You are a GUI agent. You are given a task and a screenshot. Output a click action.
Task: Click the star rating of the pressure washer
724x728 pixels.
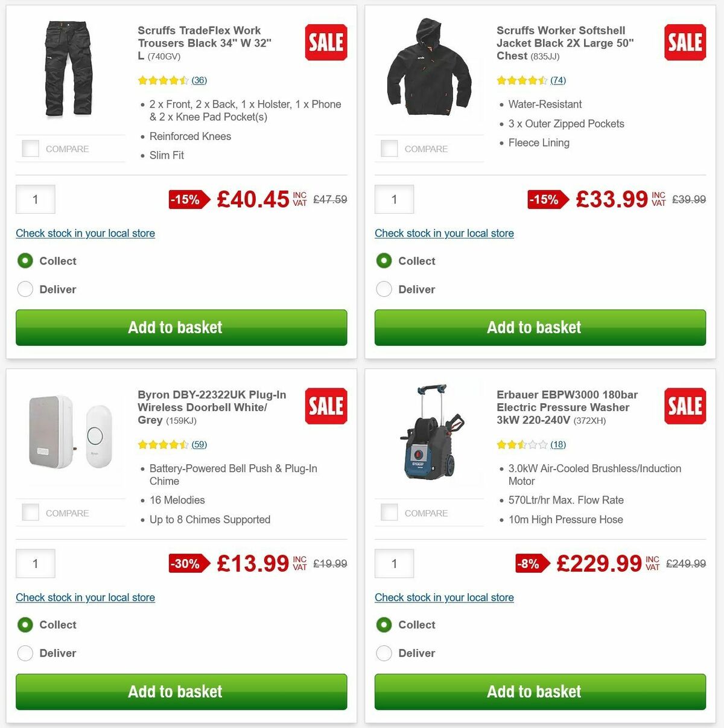pyautogui.click(x=522, y=444)
